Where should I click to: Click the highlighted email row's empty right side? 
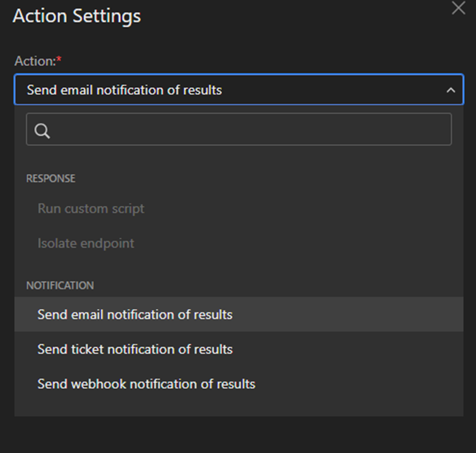click(x=370, y=315)
